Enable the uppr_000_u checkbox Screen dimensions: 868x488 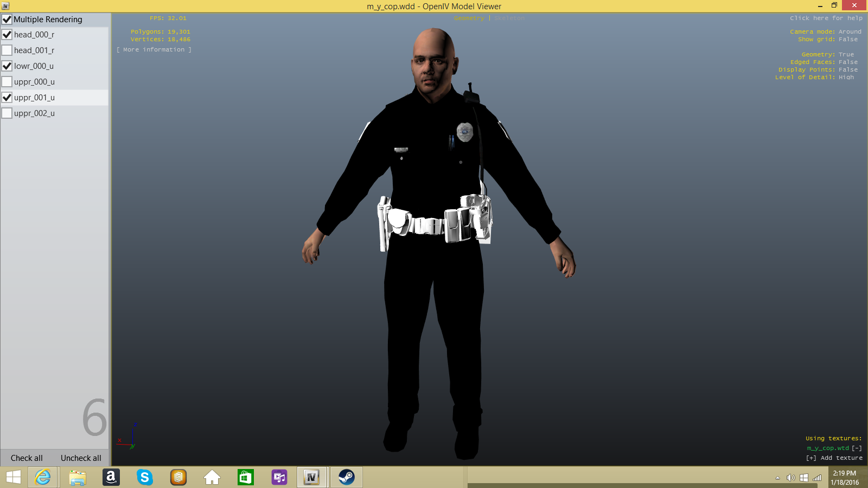[7, 82]
